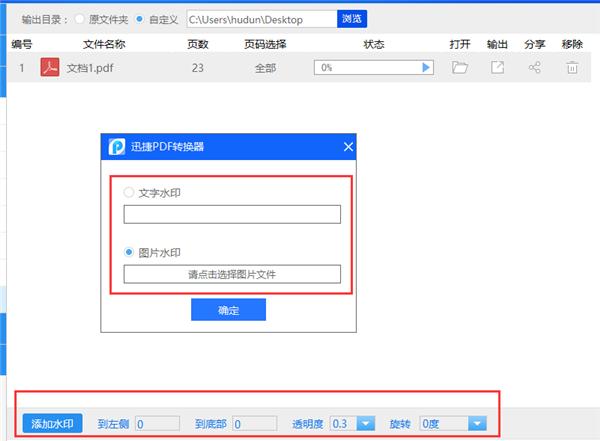
Task: Focus the output path field C:\Users\hudun\Desktop
Action: click(262, 19)
